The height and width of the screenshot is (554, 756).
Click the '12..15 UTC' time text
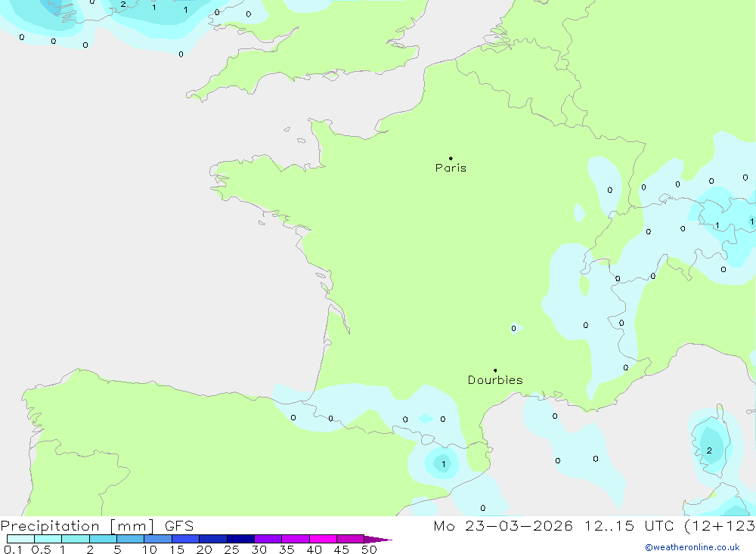pos(629,525)
